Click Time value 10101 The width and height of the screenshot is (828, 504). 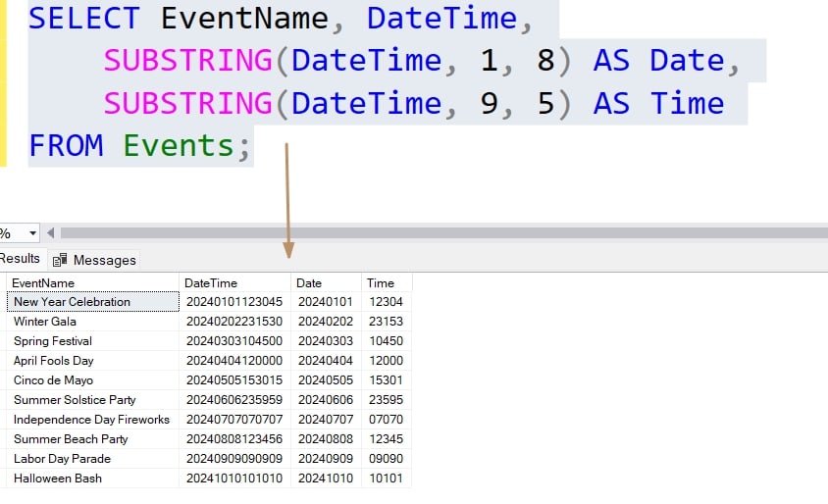pyautogui.click(x=386, y=479)
